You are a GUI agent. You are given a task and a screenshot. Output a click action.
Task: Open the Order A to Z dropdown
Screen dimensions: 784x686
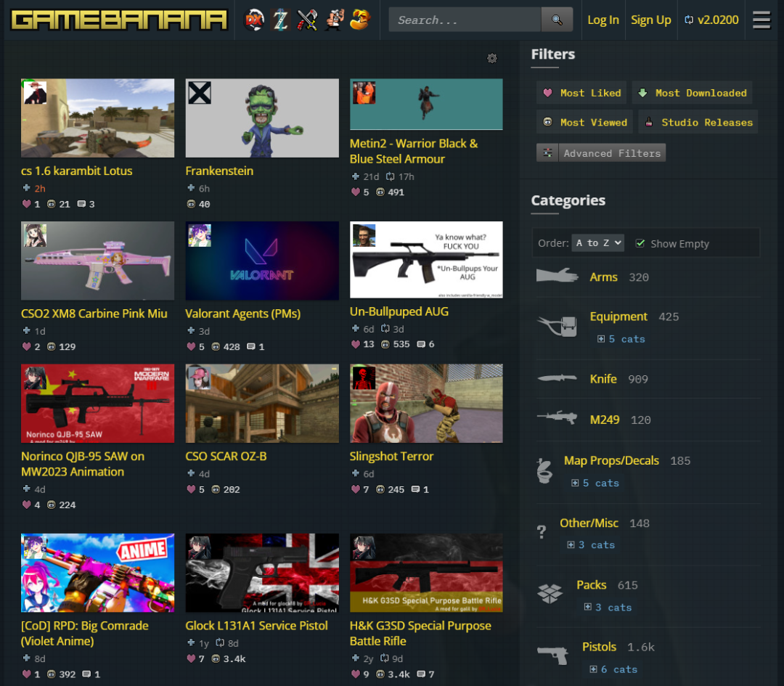point(598,243)
